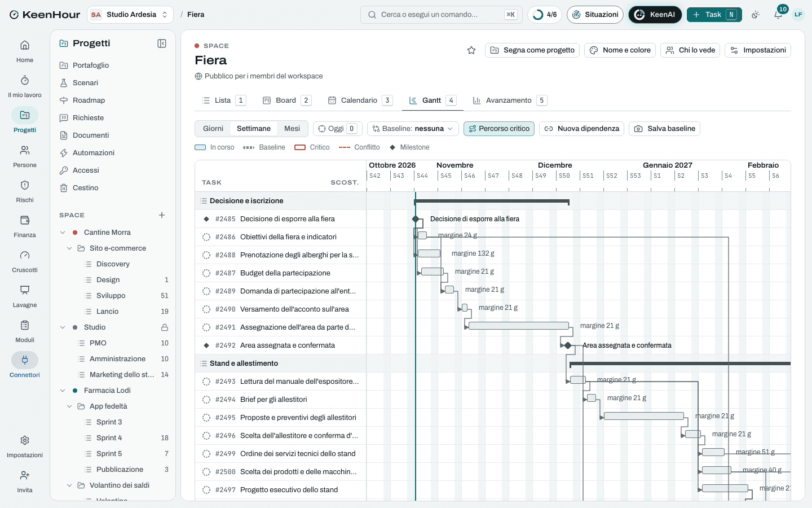Mark task #2486 Obiettivi della fiera complete
This screenshot has width=812, height=508.
206,237
